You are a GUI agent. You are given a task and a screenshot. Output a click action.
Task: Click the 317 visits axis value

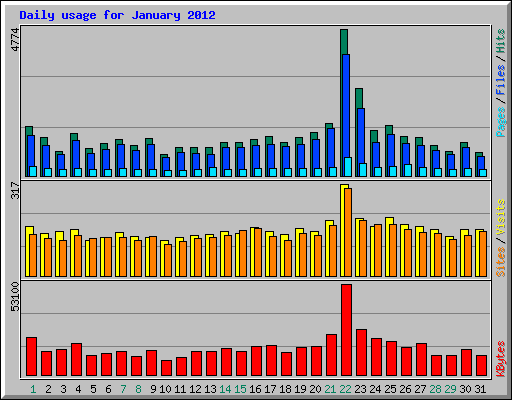tap(15, 190)
